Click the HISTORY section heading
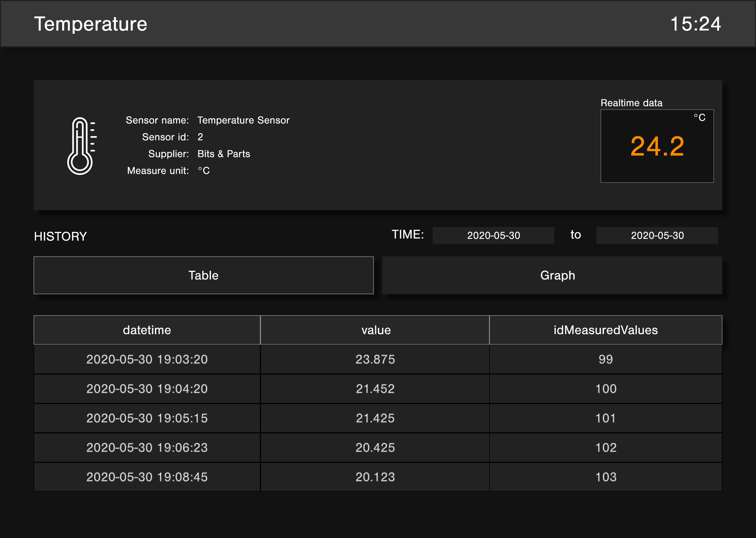Image resolution: width=756 pixels, height=538 pixels. pos(60,236)
